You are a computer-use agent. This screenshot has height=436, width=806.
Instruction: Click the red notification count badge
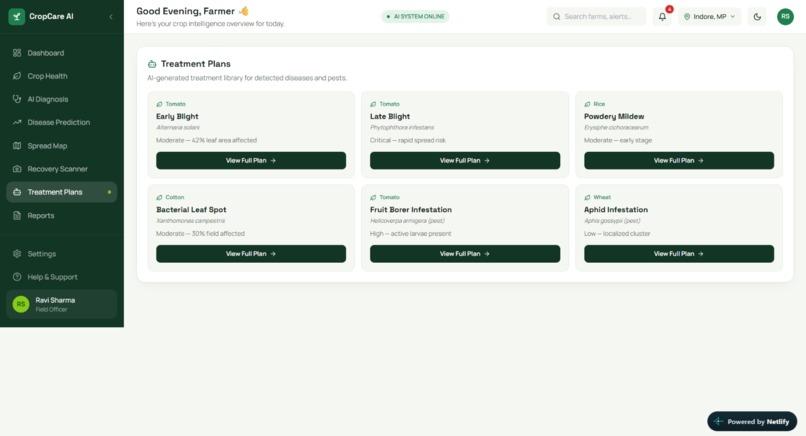pos(669,9)
